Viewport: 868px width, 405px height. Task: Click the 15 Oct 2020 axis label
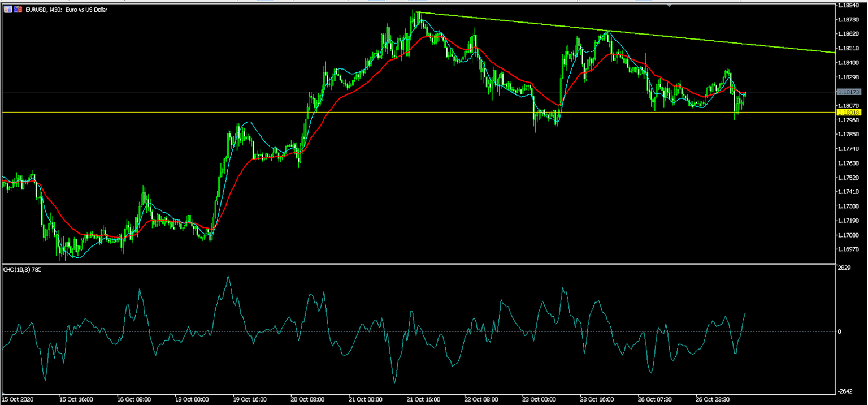coord(17,399)
